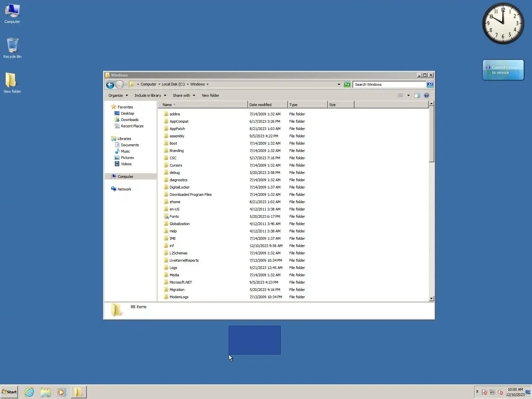Open the Start menu
532x399 pixels.
[9, 392]
